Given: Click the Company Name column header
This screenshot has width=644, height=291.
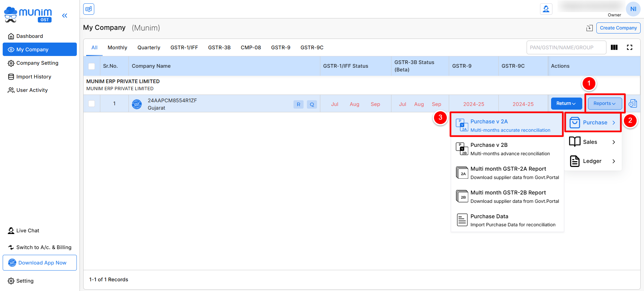Looking at the screenshot, I should (224, 66).
